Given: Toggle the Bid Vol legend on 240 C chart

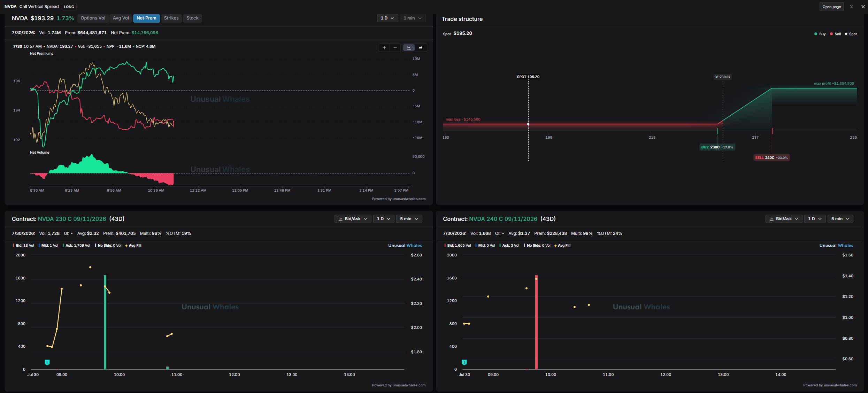Looking at the screenshot, I should click(458, 246).
